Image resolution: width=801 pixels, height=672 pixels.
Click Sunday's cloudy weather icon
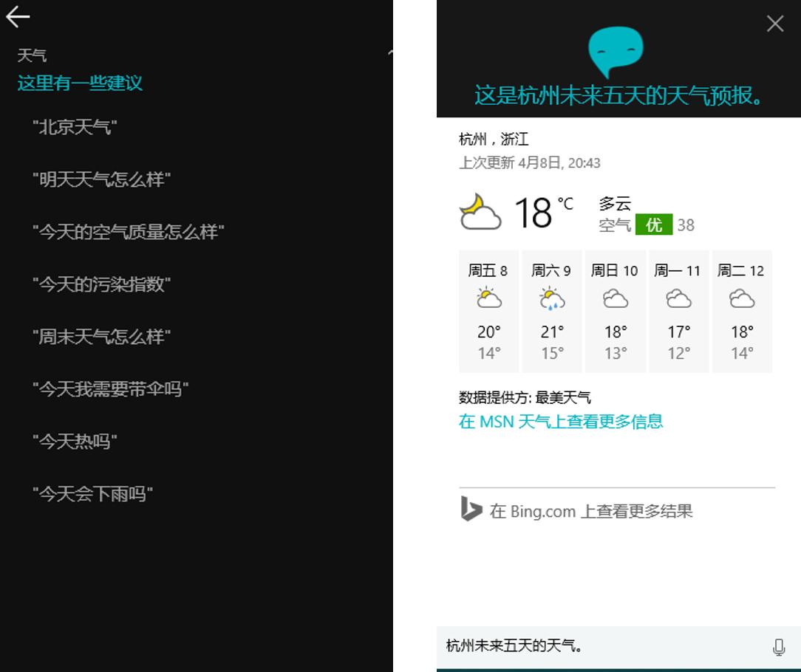616,298
